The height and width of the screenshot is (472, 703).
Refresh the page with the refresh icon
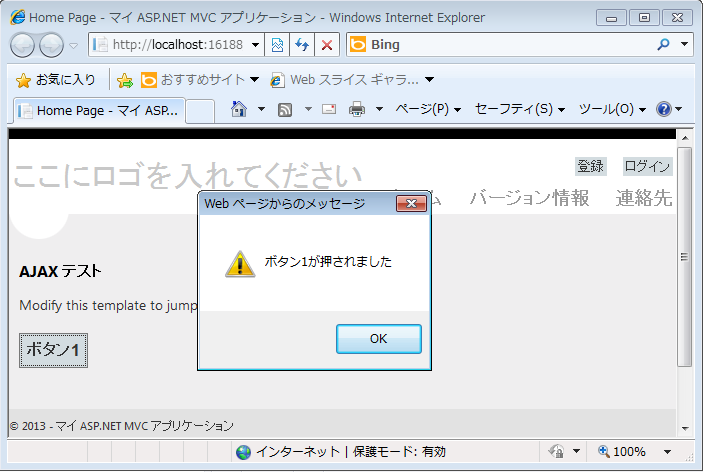pos(302,44)
